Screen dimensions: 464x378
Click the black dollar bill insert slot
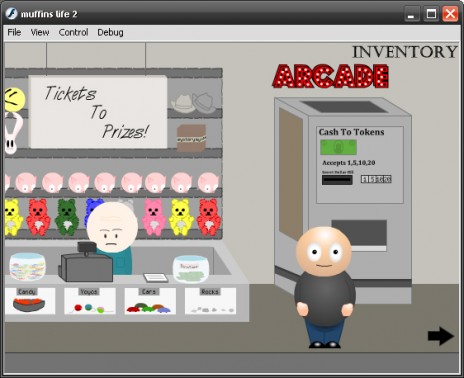(337, 180)
